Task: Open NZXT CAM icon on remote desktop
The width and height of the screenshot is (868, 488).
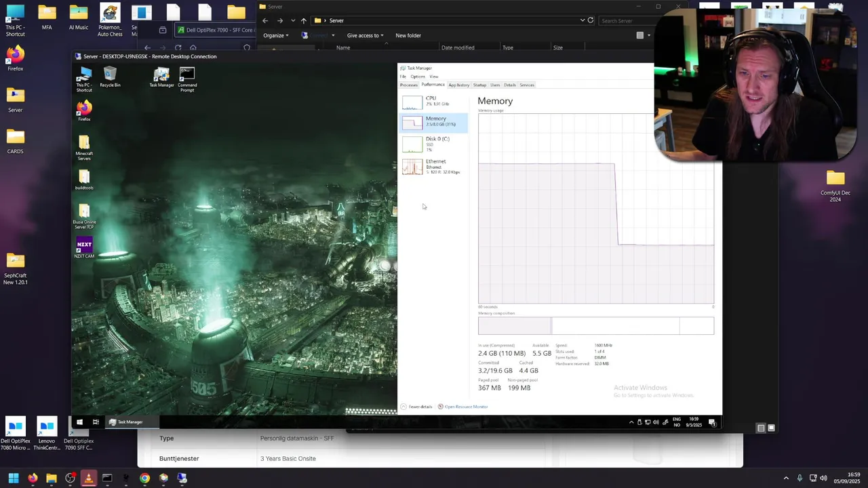Action: pos(84,248)
